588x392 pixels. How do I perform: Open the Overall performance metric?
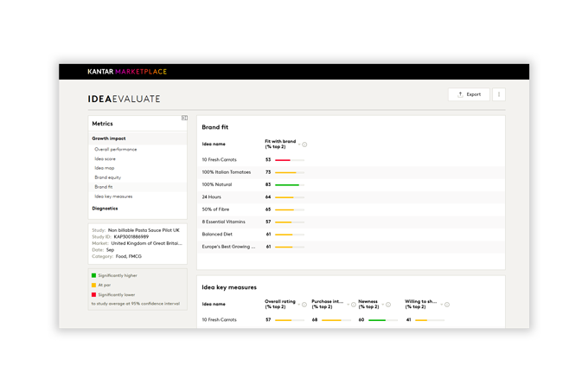[116, 150]
